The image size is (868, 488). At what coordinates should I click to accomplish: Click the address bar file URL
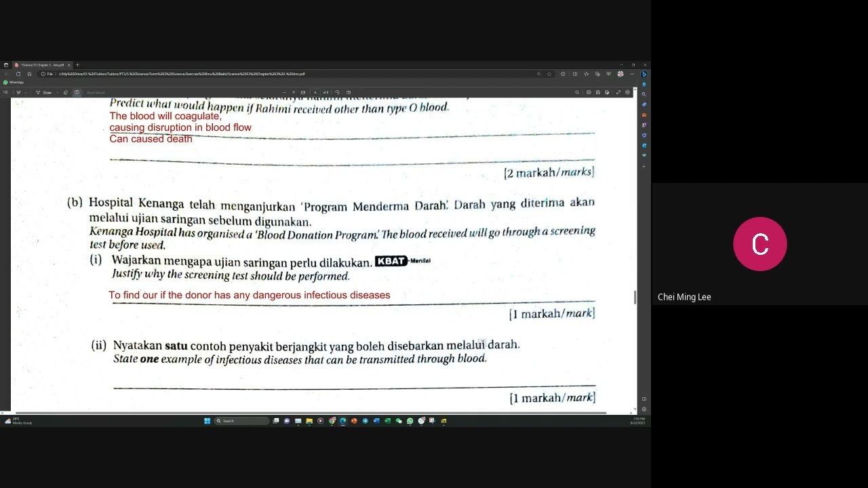click(182, 74)
